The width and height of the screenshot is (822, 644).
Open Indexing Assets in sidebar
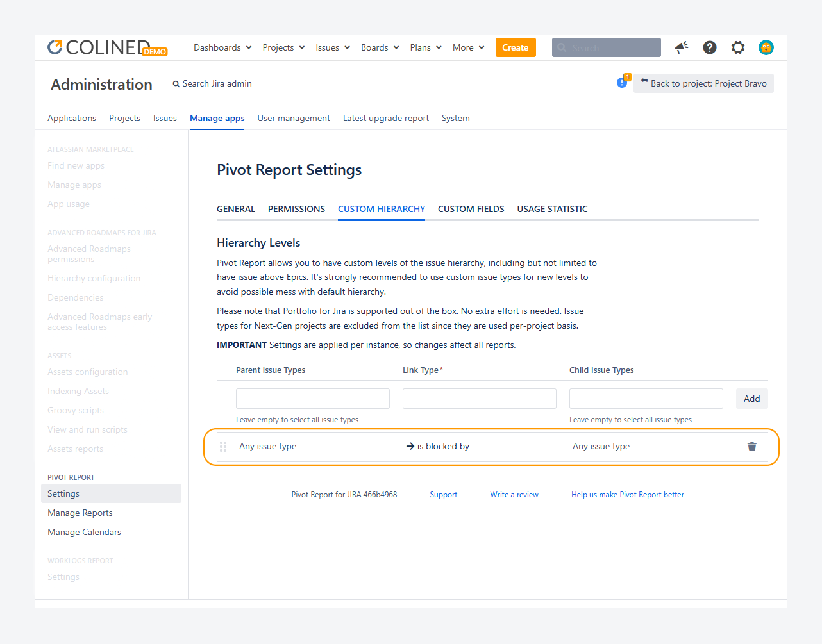tap(78, 391)
